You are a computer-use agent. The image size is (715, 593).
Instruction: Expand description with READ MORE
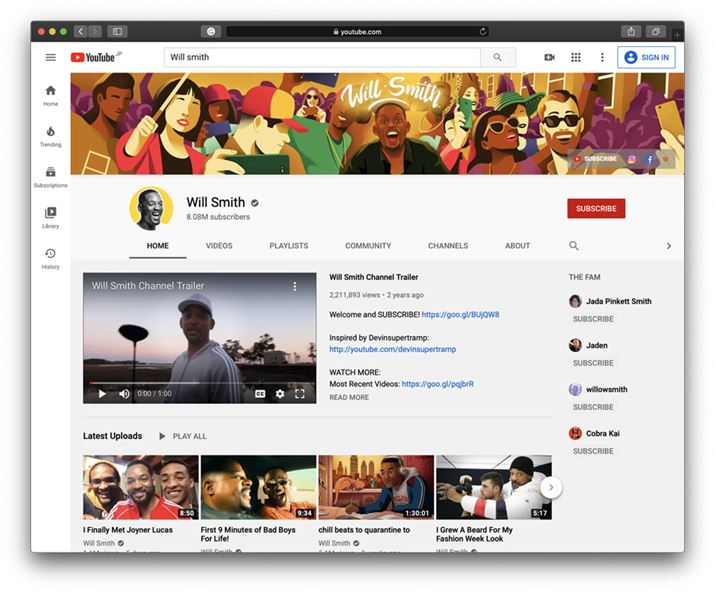pos(349,397)
